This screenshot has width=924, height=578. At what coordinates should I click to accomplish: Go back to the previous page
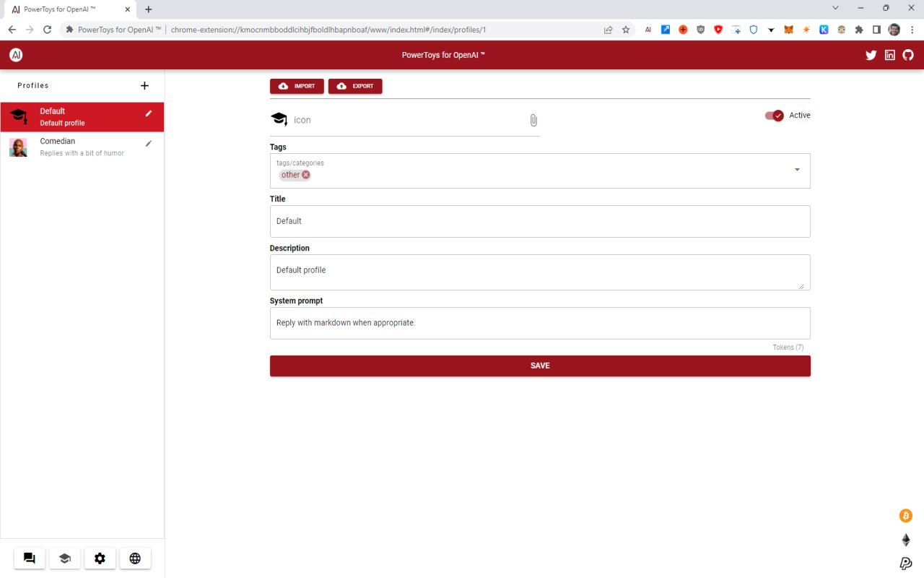(12, 30)
